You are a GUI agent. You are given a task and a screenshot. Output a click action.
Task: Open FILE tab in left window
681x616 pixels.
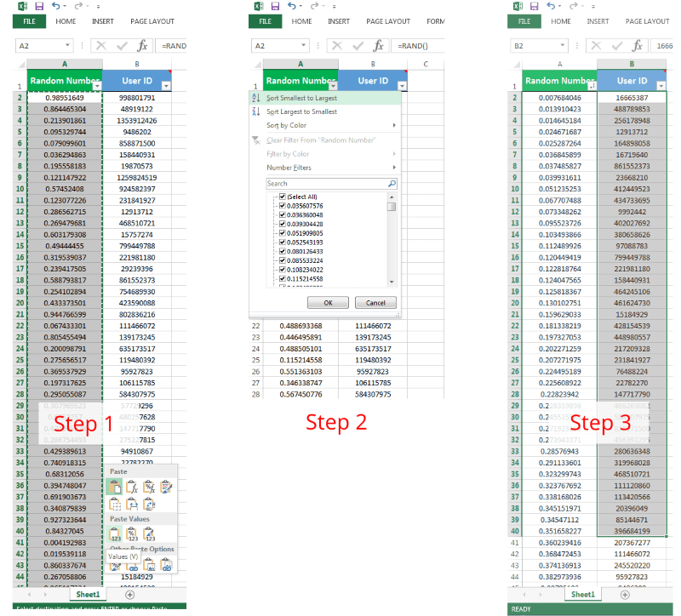29,21
